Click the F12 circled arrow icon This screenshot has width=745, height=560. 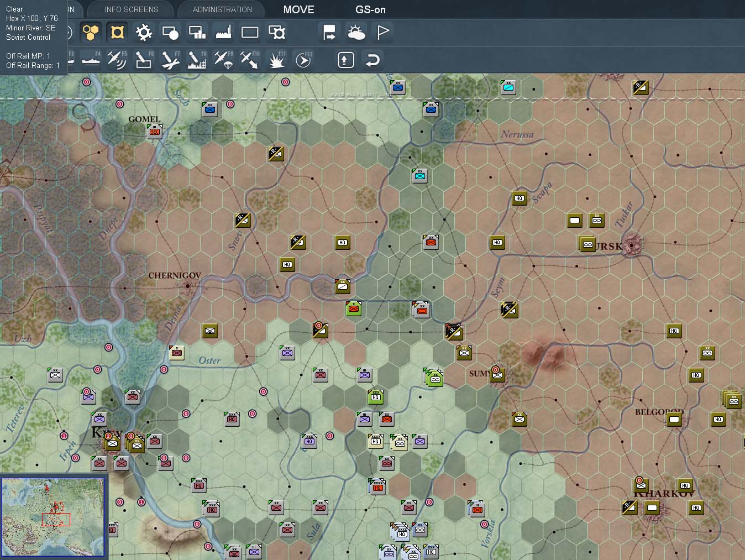(303, 59)
